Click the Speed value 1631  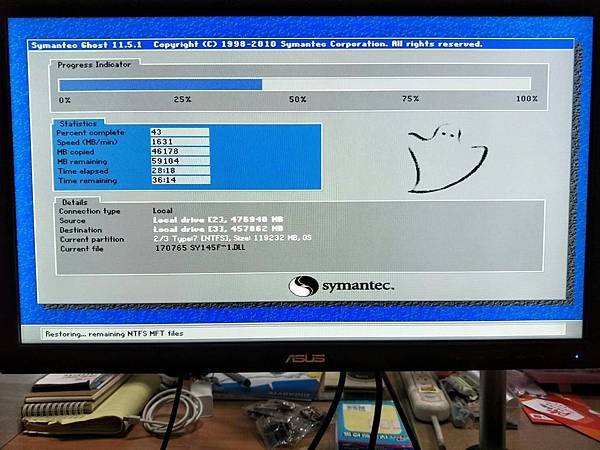pyautogui.click(x=180, y=142)
